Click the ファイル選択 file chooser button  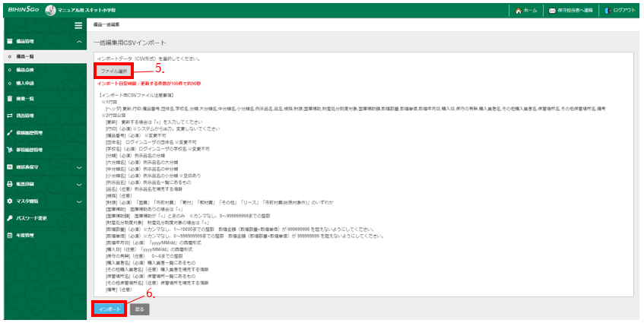(114, 71)
